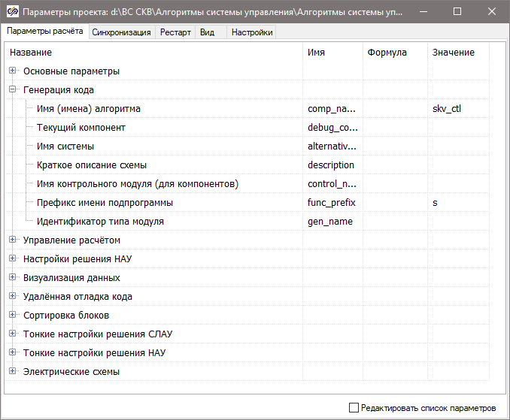Expand the Основные параметры group
Viewport: 510px width, 420px height.
click(13, 71)
